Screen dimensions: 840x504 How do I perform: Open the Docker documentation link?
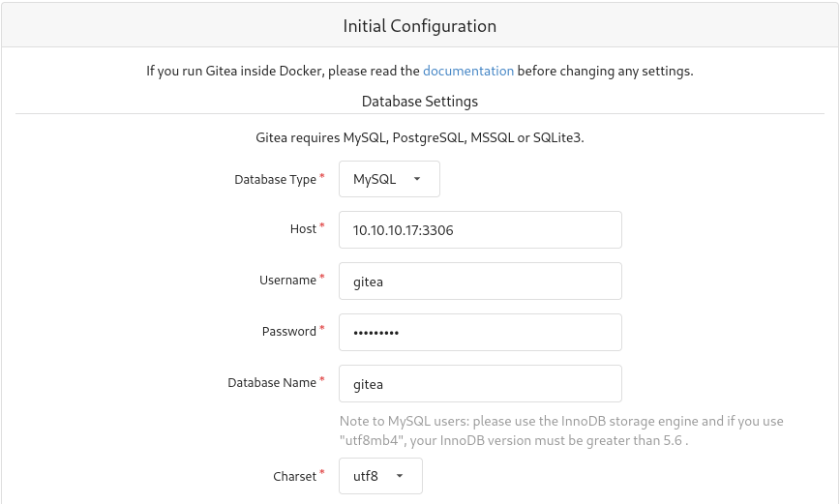pyautogui.click(x=468, y=71)
